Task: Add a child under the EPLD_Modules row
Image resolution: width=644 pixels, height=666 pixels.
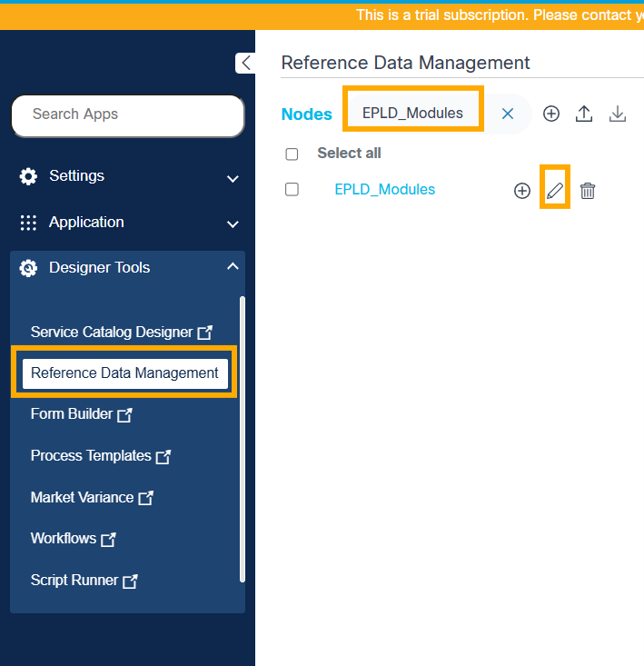Action: click(x=522, y=191)
